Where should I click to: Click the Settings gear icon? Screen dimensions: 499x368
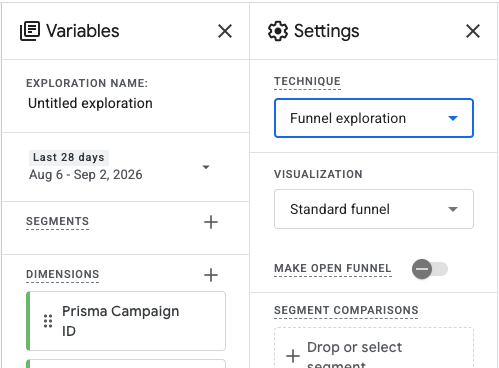278,31
